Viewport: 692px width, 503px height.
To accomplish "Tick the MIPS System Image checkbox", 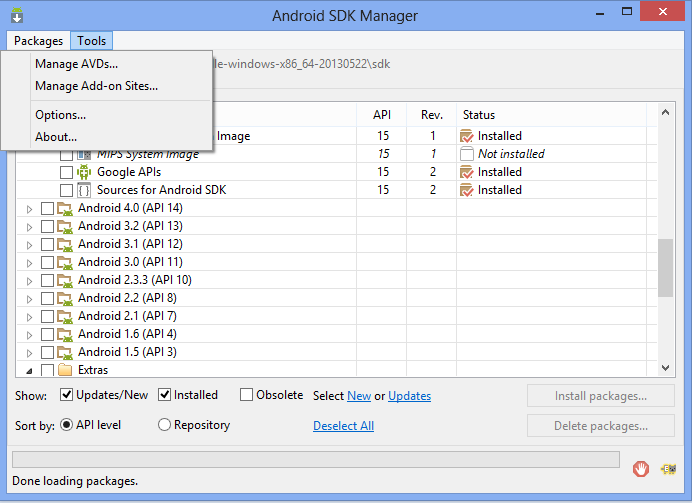I will [x=66, y=155].
